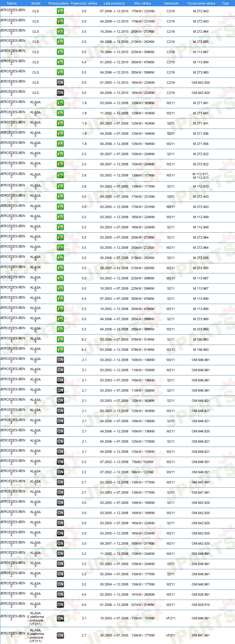The height and width of the screenshot is (644, 235).
Task: Click diesel ON icon in 4.0 191kW row
Action: [x=60, y=594]
